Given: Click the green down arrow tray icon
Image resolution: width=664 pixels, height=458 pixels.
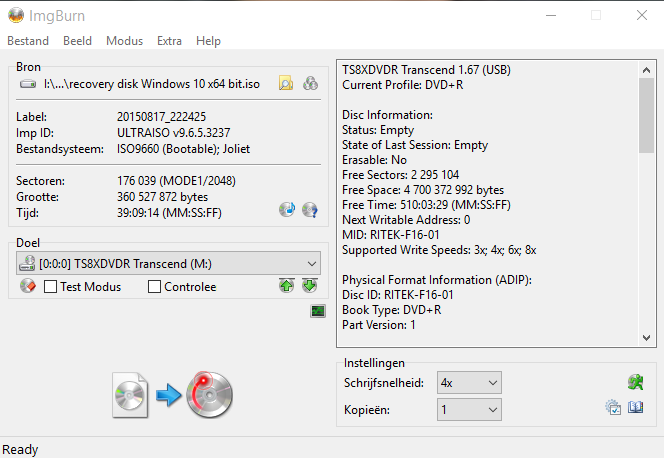Looking at the screenshot, I should coord(309,286).
